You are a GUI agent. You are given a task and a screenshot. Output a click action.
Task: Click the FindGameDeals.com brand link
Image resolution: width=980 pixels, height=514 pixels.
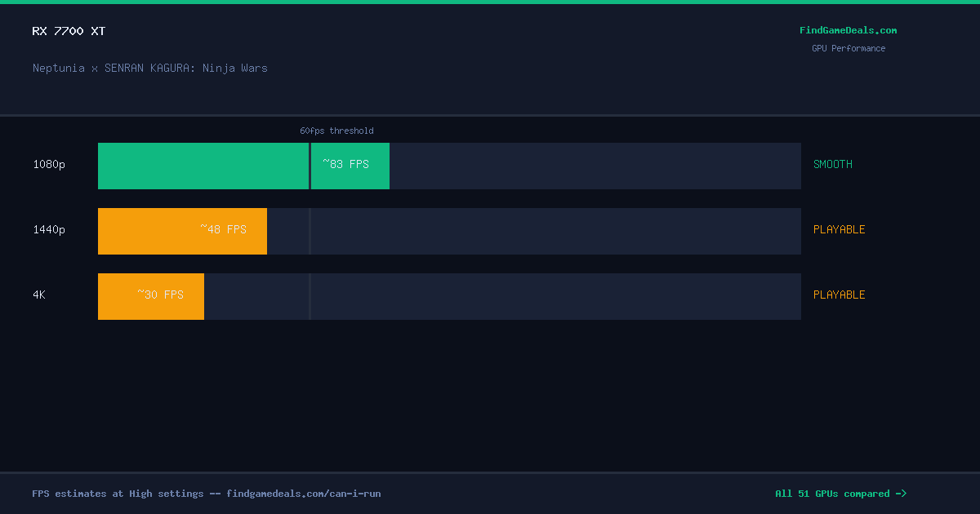coord(848,30)
